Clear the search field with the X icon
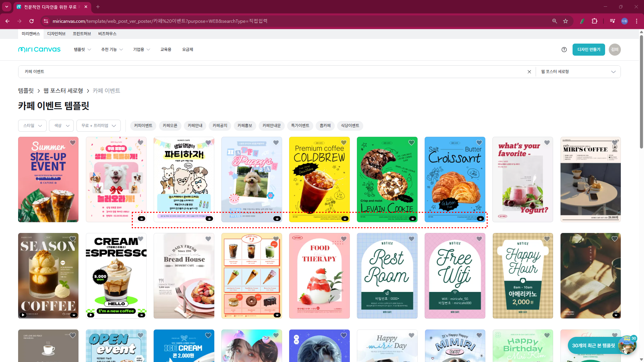Image resolution: width=644 pixels, height=362 pixels. pos(529,72)
